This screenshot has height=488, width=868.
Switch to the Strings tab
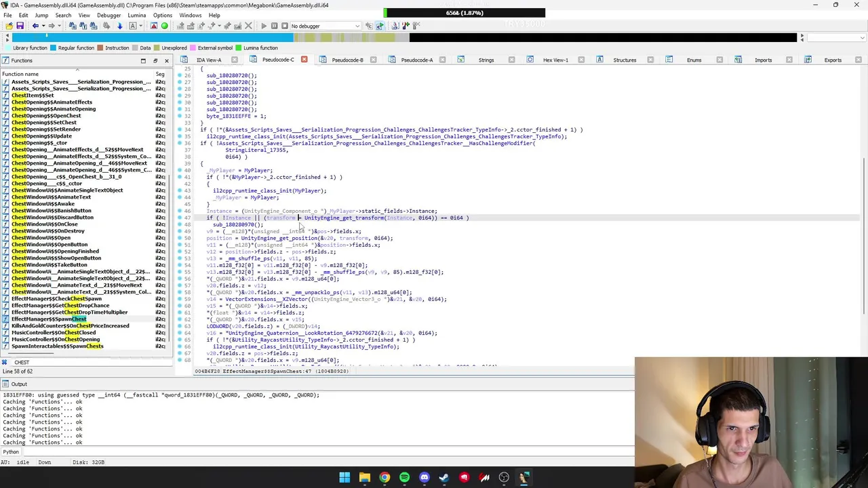pos(486,60)
